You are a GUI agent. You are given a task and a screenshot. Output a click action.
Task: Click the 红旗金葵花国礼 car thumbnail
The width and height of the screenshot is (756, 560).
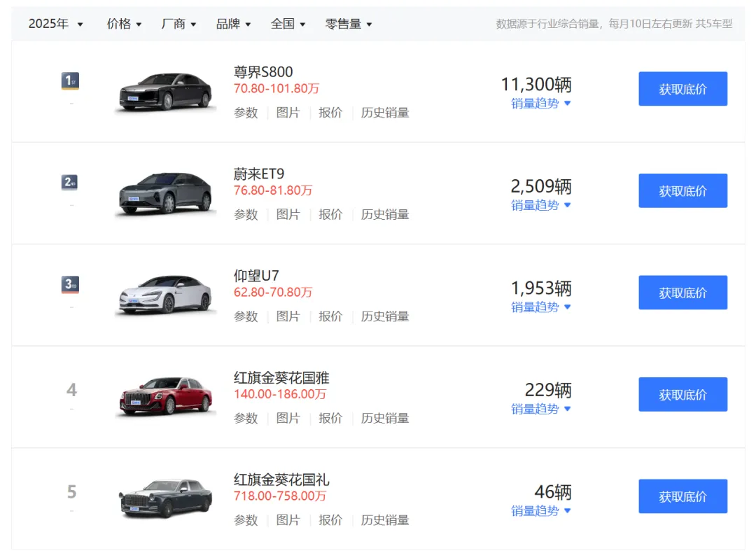[x=165, y=498]
